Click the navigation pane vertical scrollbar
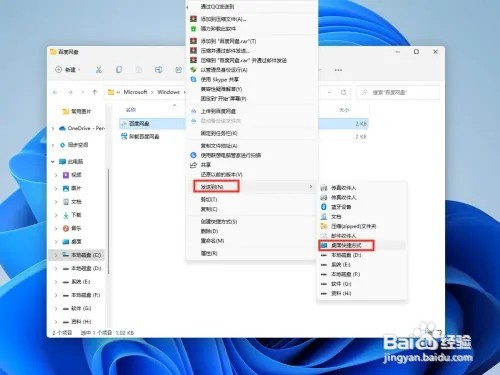The width and height of the screenshot is (500, 375). (x=108, y=222)
